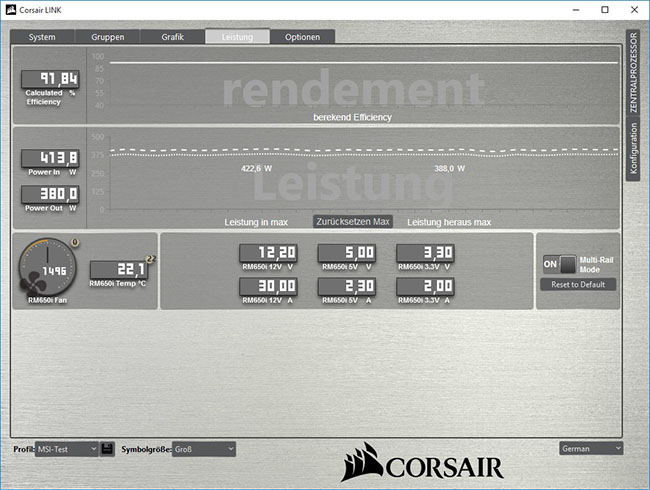
Task: Open the Profil dropdown showing MSI-Test
Action: tap(66, 449)
